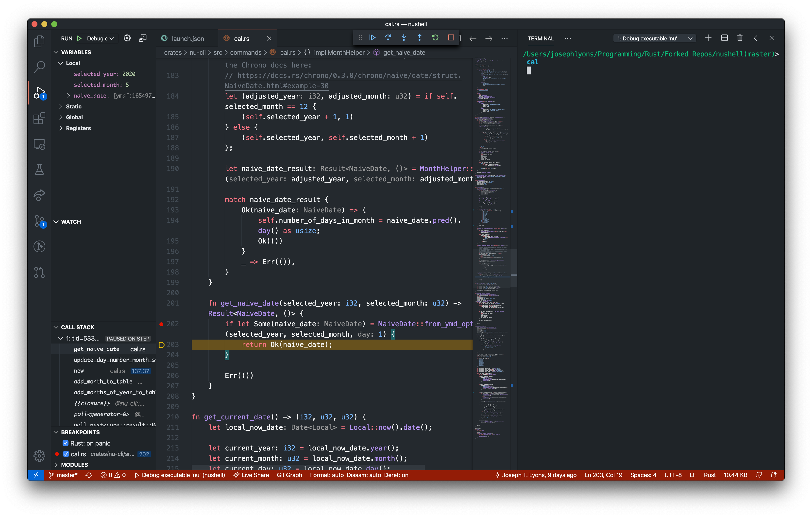Screen dimensions: 812x517
Task: Stop debugging with the red square icon
Action: 451,38
